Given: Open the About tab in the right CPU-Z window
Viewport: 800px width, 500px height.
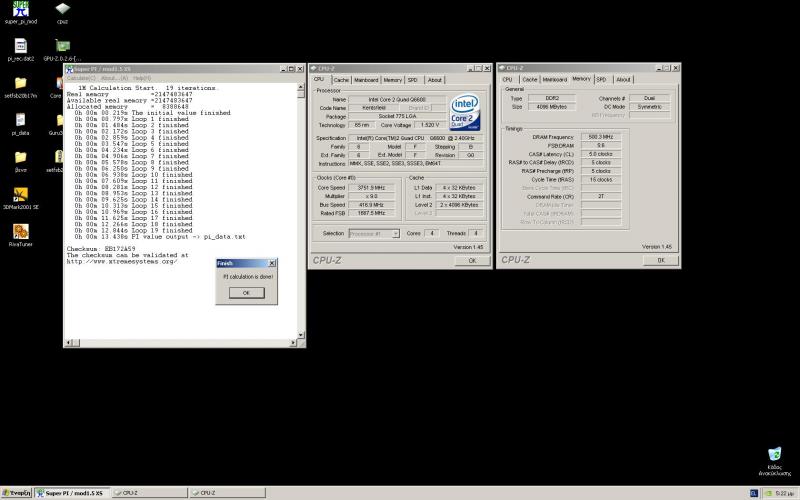Looking at the screenshot, I should [x=623, y=80].
